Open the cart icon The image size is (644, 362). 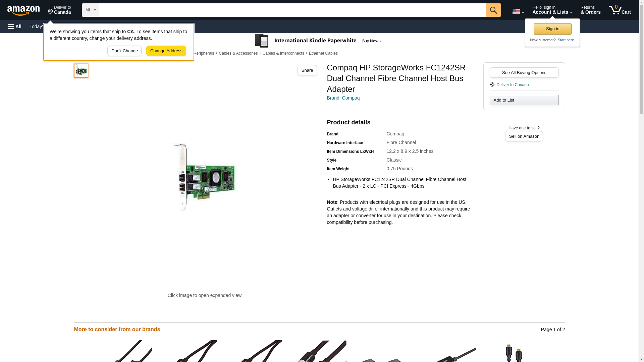pyautogui.click(x=620, y=10)
